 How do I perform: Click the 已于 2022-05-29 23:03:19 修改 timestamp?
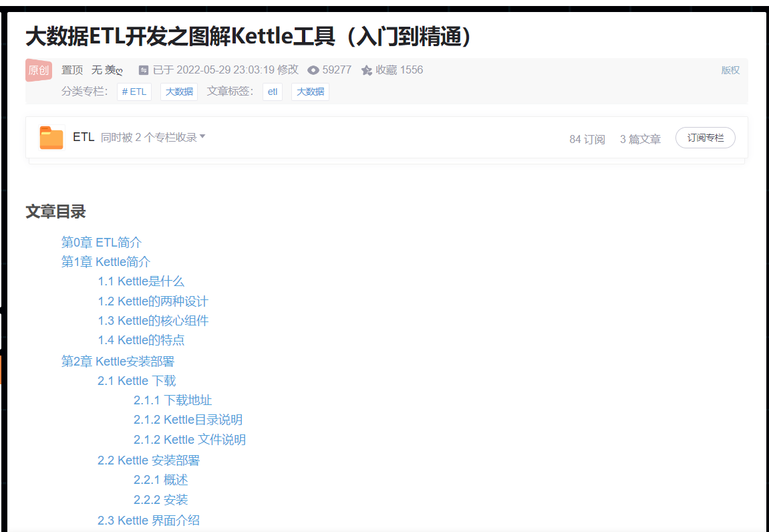(226, 70)
